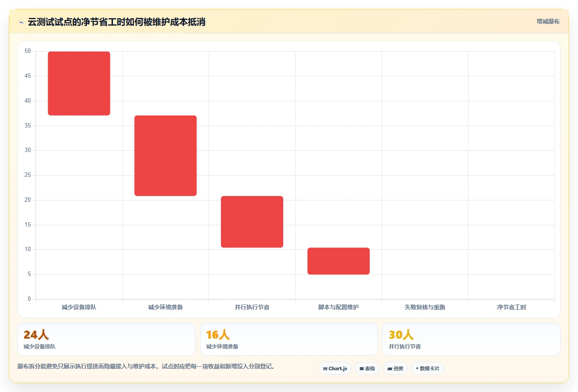Click the footer note starting with 瀑布拆分
This screenshot has width=578, height=392.
(x=146, y=367)
